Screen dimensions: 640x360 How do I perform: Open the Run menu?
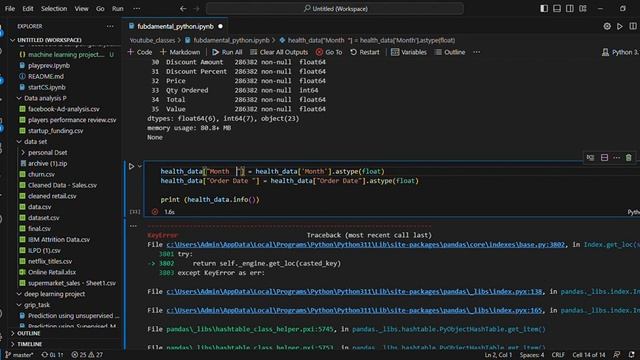(118, 9)
